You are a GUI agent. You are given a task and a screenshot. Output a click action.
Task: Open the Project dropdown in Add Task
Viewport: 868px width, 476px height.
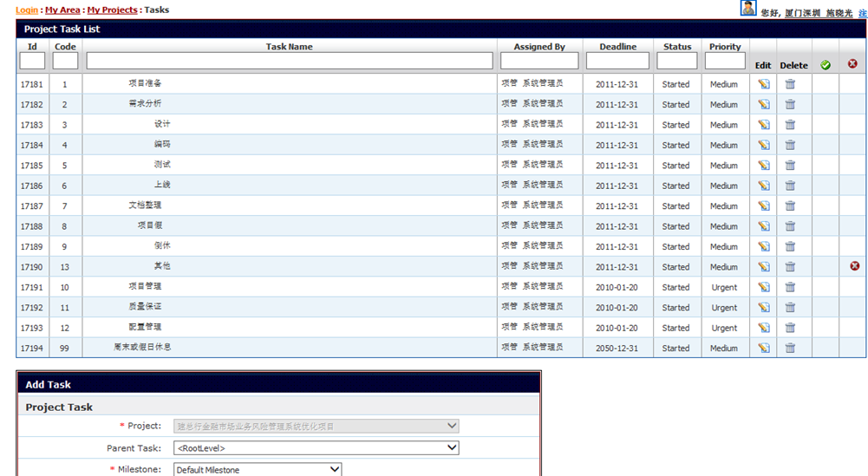316,426
